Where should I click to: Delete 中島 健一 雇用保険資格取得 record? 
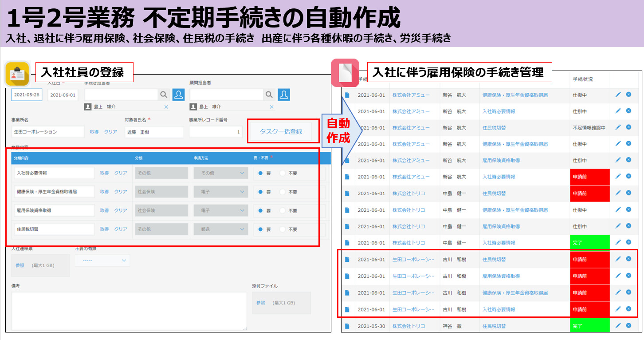click(x=628, y=226)
